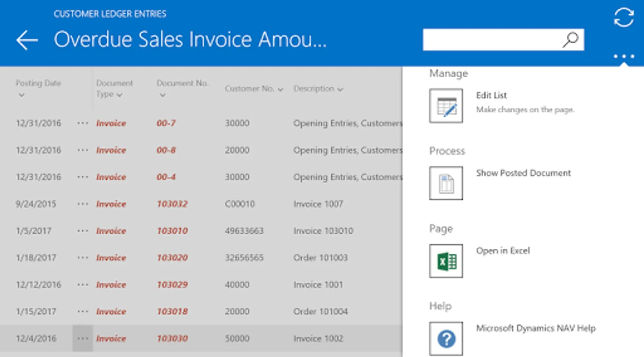
Task: Expand the Document Type column dropdown
Action: (119, 95)
